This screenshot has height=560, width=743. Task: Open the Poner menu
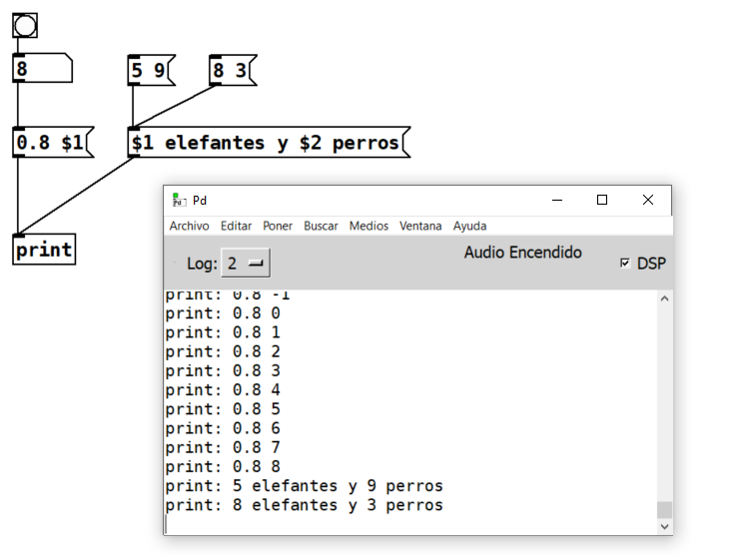click(x=278, y=226)
